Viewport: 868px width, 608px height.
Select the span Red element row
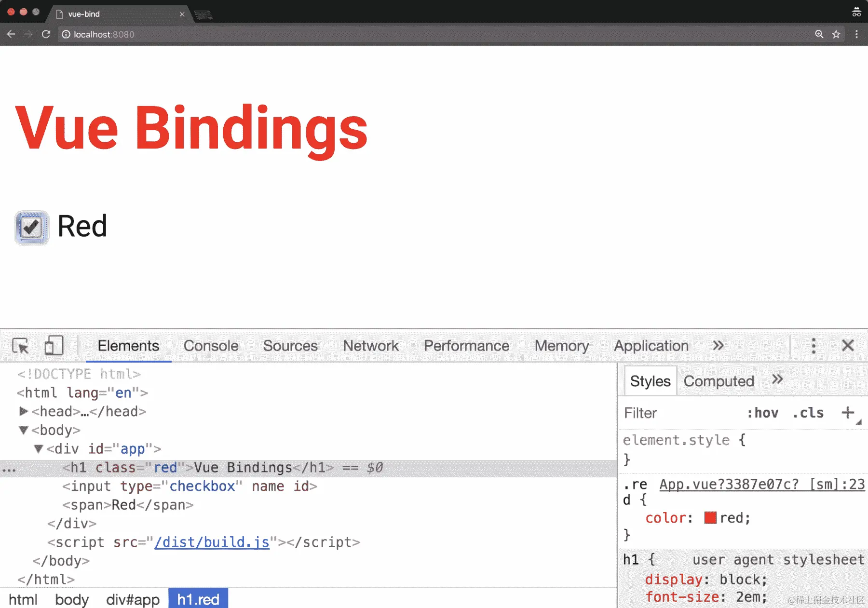309,505
